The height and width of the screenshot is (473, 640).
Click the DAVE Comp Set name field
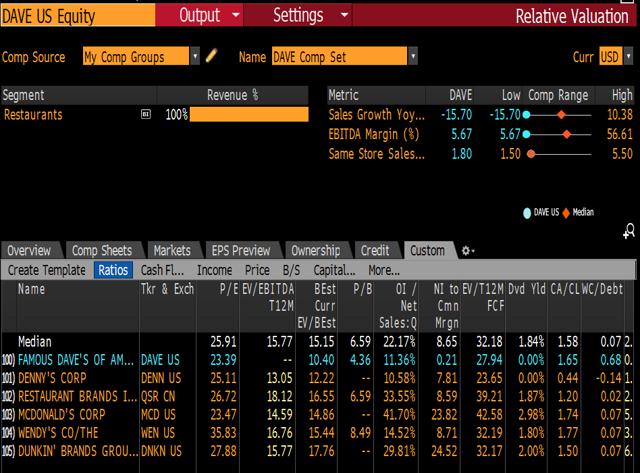(x=340, y=56)
